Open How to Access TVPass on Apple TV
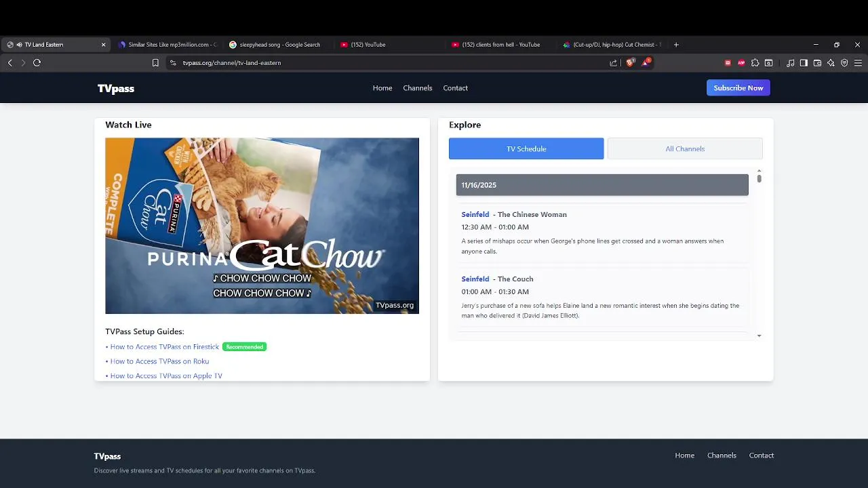This screenshot has height=488, width=868. click(166, 375)
